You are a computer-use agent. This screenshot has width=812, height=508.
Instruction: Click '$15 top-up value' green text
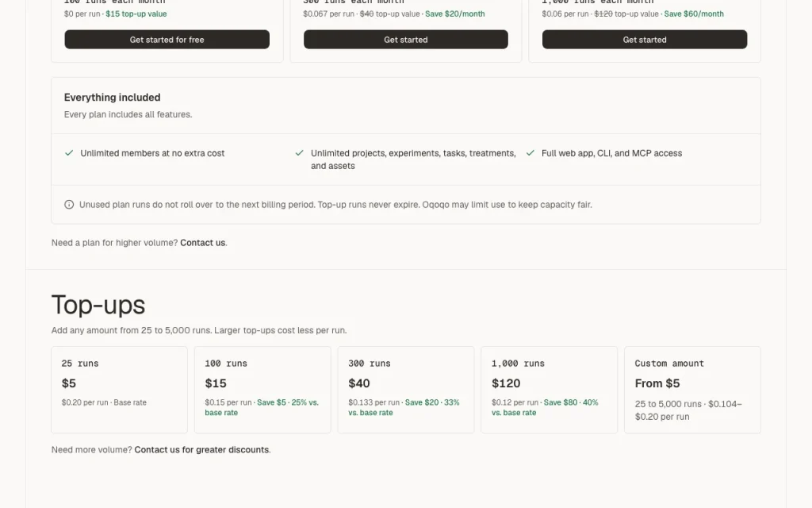[136, 14]
